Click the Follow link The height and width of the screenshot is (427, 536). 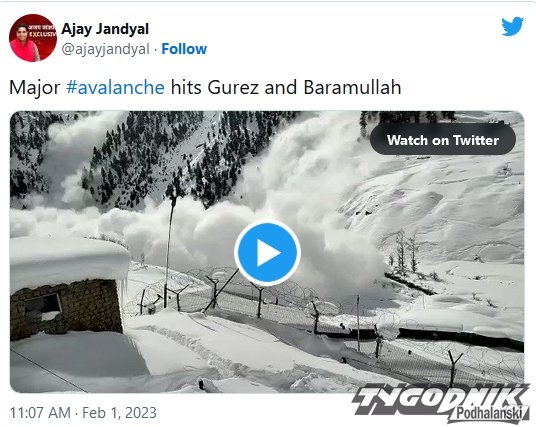pyautogui.click(x=184, y=49)
